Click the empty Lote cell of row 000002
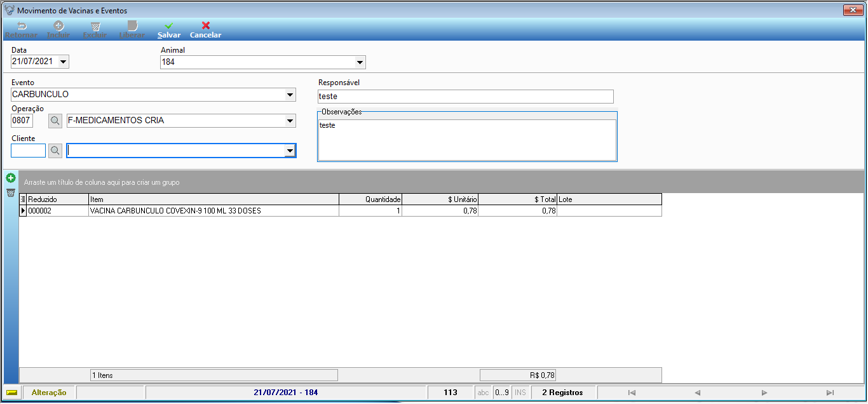The image size is (868, 404). coord(609,211)
